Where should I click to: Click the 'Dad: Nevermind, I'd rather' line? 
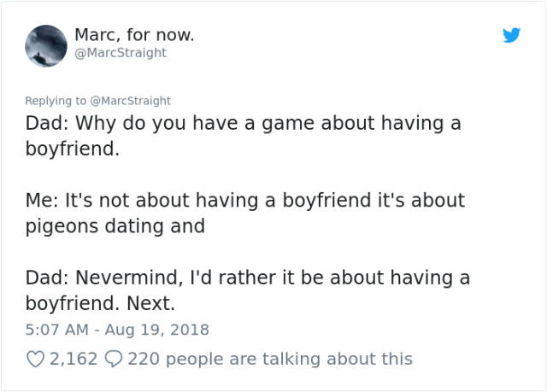point(248,278)
